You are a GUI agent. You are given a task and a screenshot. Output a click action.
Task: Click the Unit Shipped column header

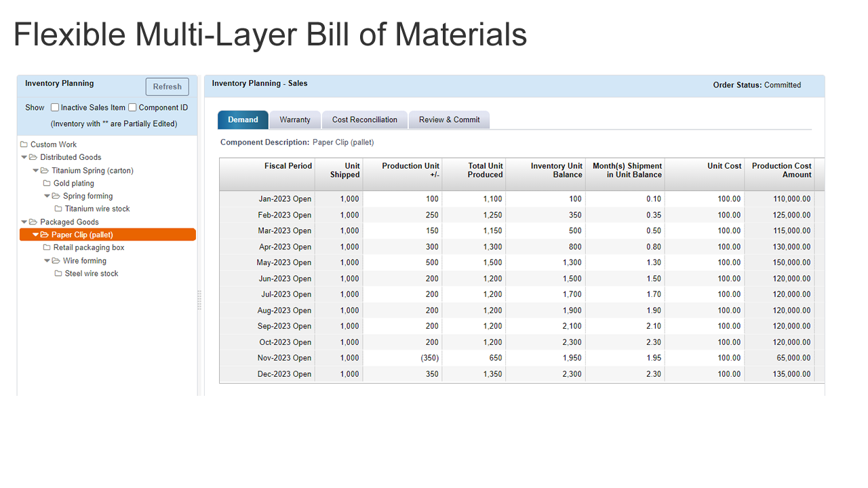(339, 174)
